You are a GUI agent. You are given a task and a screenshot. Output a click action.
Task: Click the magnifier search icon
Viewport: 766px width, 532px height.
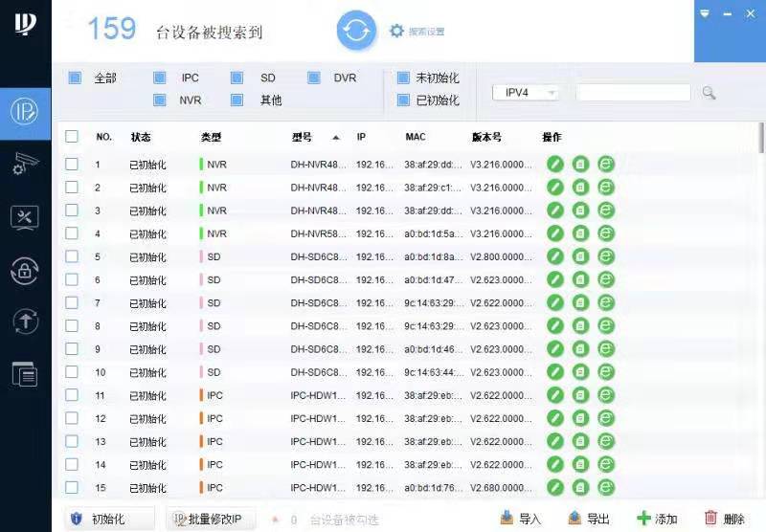click(x=709, y=93)
